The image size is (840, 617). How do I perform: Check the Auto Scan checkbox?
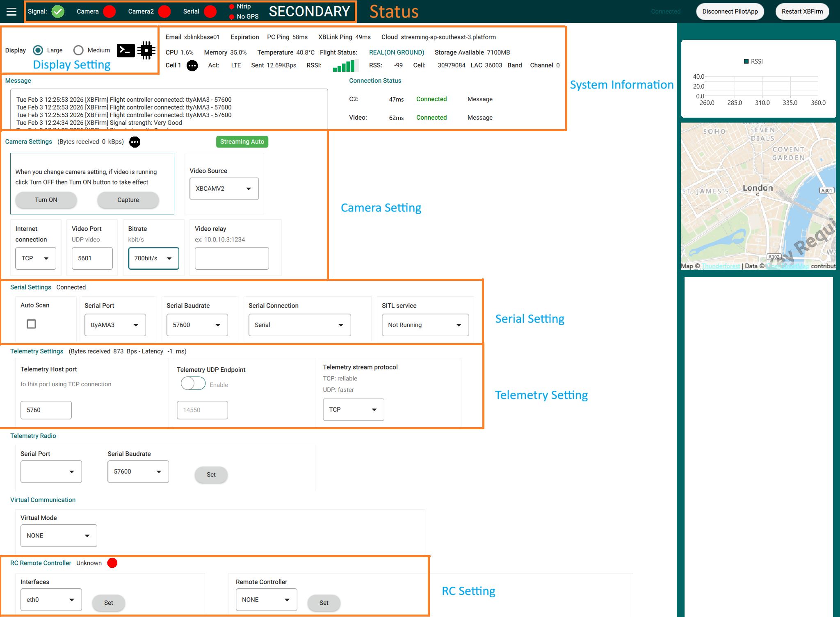pyautogui.click(x=31, y=324)
